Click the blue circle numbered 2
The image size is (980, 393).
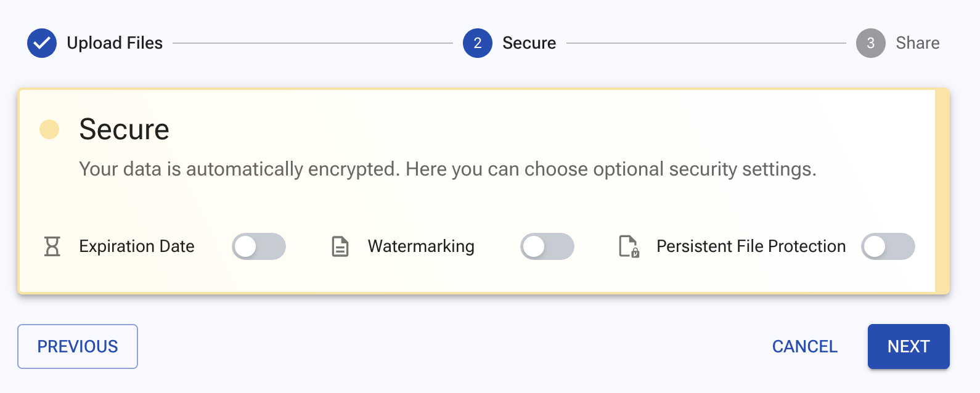click(x=476, y=43)
